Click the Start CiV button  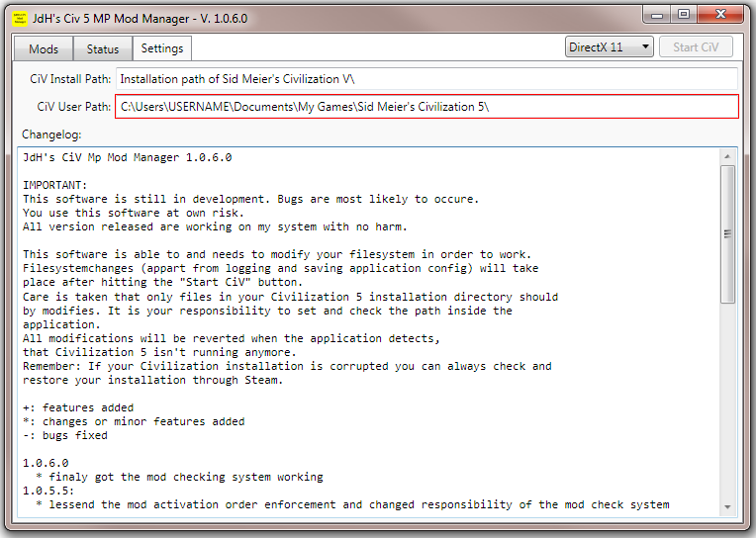[696, 46]
